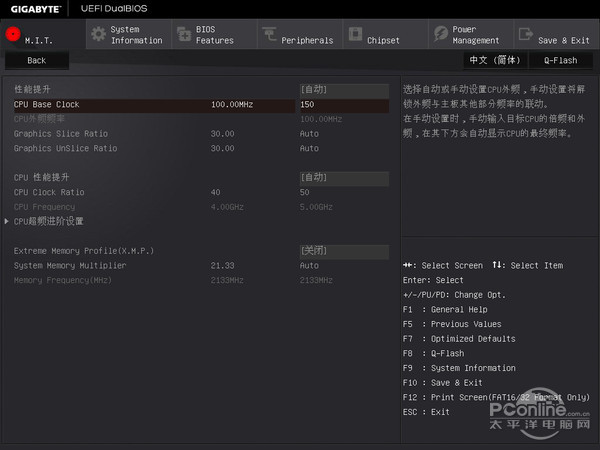Screen dimensions: 600x450
Task: Select Graphics Slice Ratio Auto value
Action: [x=309, y=134]
